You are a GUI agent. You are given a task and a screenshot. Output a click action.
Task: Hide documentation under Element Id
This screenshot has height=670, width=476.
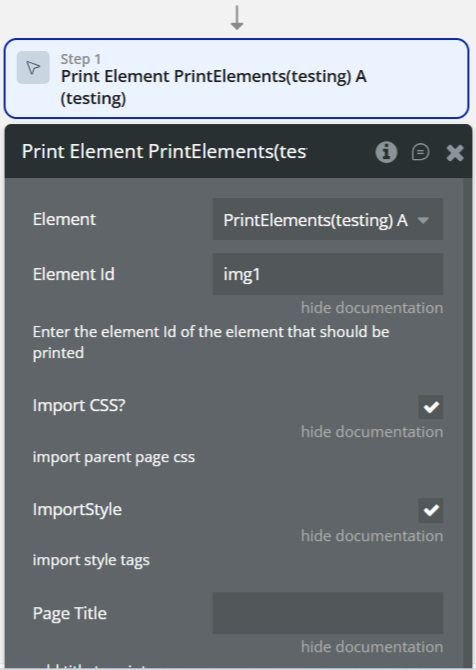pos(372,308)
